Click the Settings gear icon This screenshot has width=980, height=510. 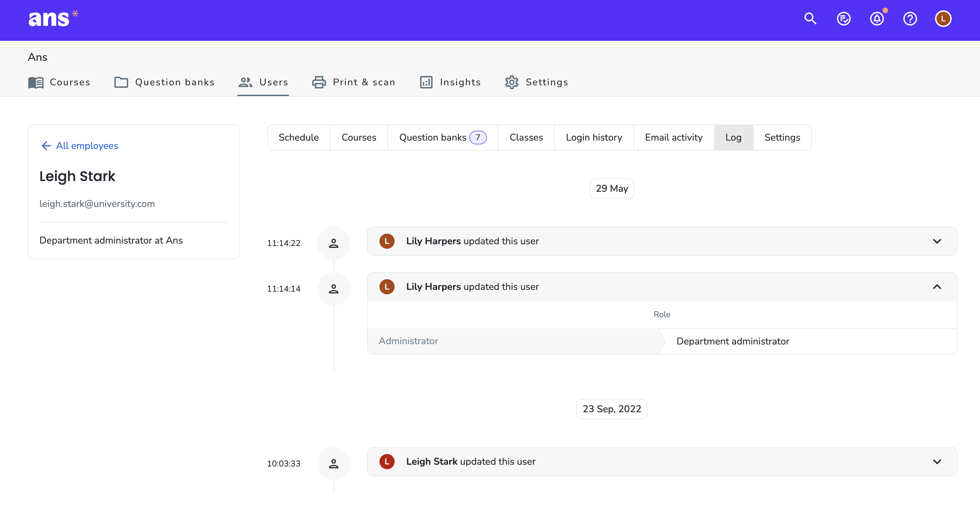point(512,82)
